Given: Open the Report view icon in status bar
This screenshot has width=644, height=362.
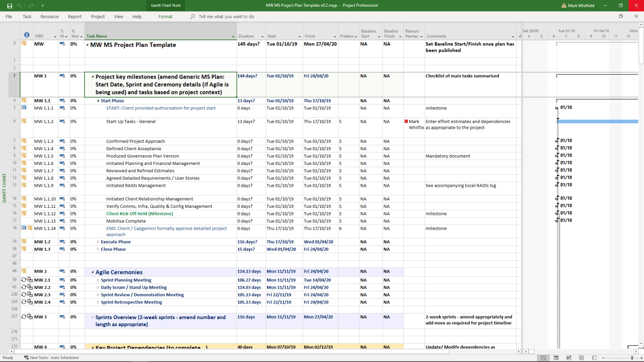Looking at the screenshot, I should (594, 358).
